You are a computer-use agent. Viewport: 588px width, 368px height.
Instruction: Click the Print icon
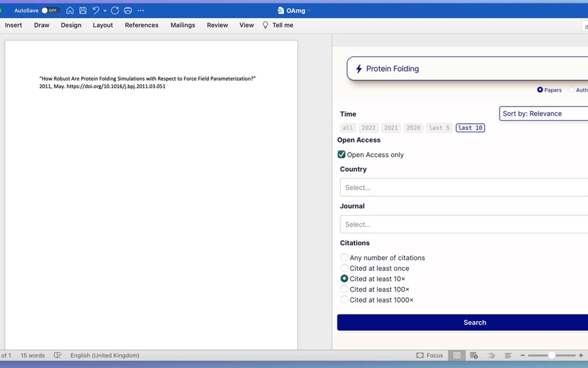[128, 10]
